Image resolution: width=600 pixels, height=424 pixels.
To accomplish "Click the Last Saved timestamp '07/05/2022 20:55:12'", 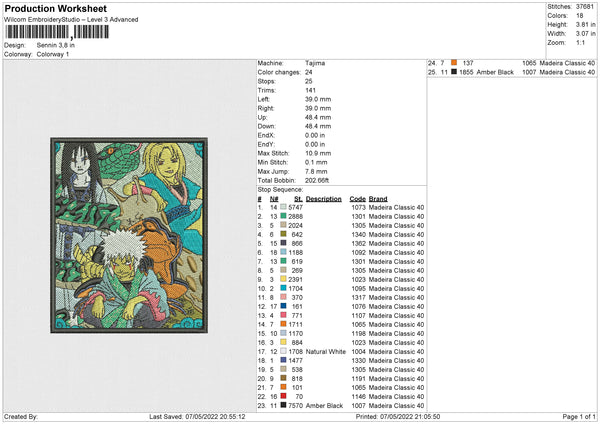I will pos(215,416).
